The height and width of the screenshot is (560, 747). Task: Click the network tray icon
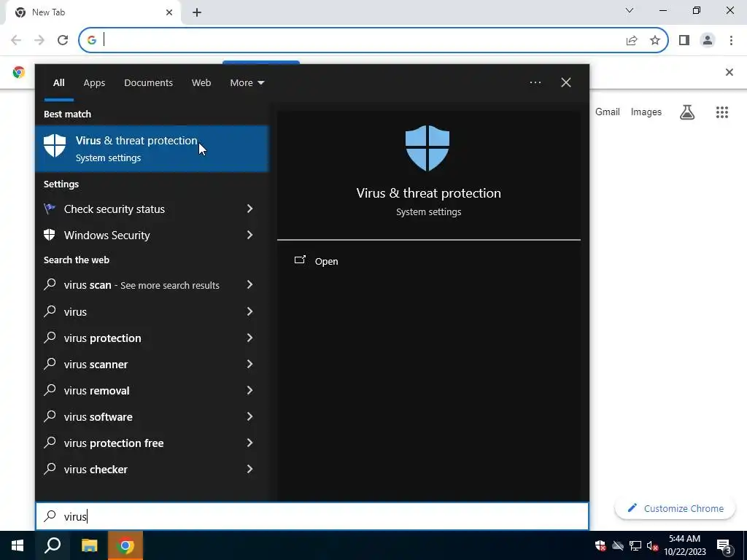(x=635, y=545)
